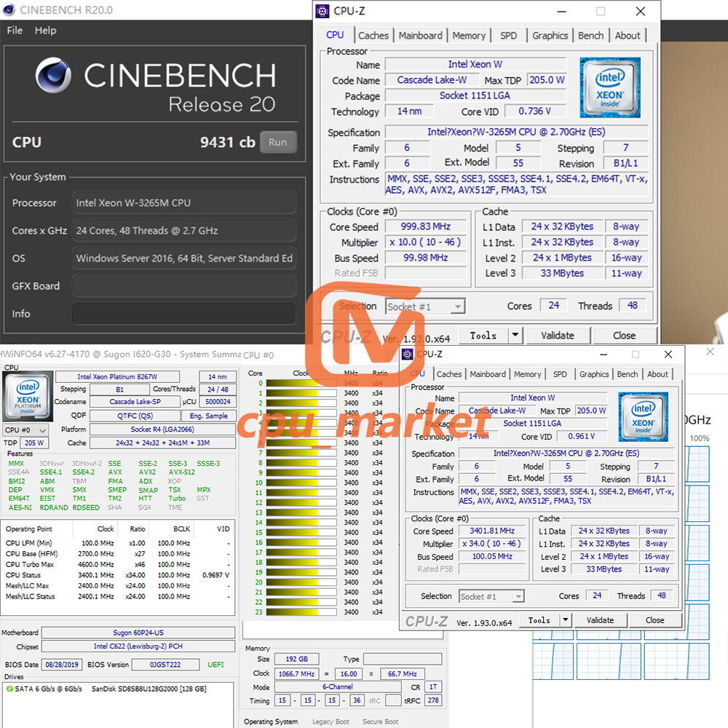Click Close button in lower CPU-Z
This screenshot has width=728, height=728.
654,620
